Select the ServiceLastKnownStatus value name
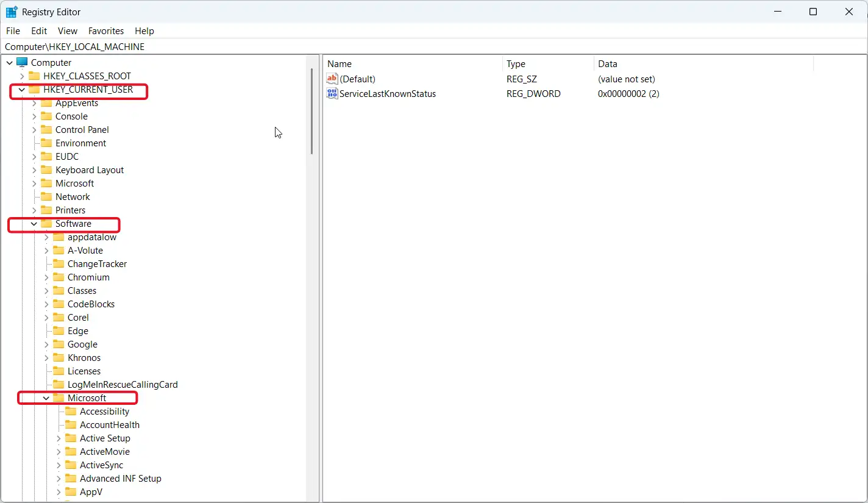 (x=388, y=94)
